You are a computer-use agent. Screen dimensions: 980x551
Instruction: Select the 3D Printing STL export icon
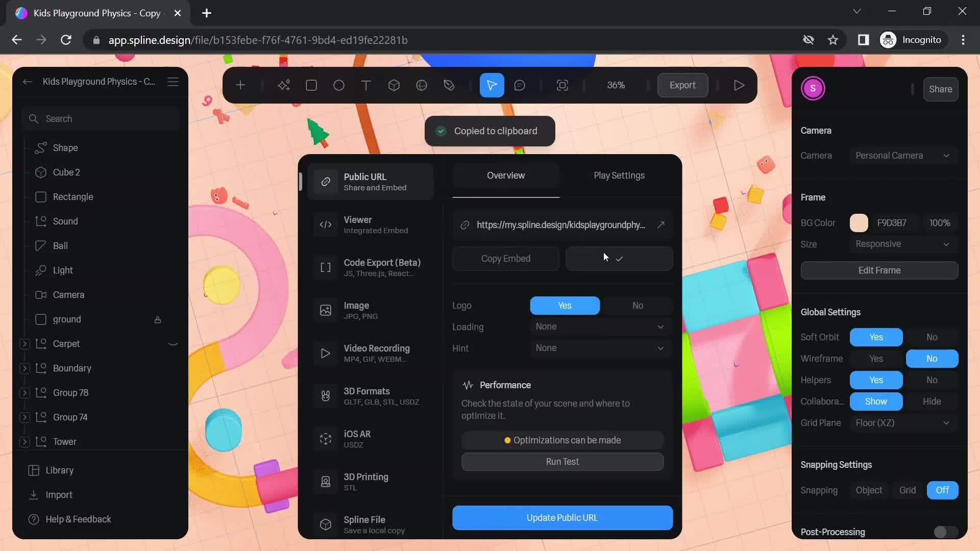pos(325,481)
